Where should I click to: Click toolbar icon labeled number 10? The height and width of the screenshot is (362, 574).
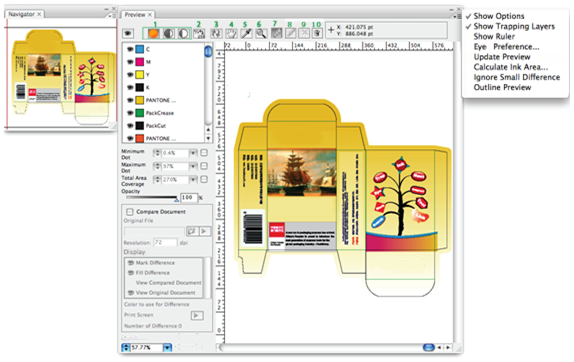[317, 34]
